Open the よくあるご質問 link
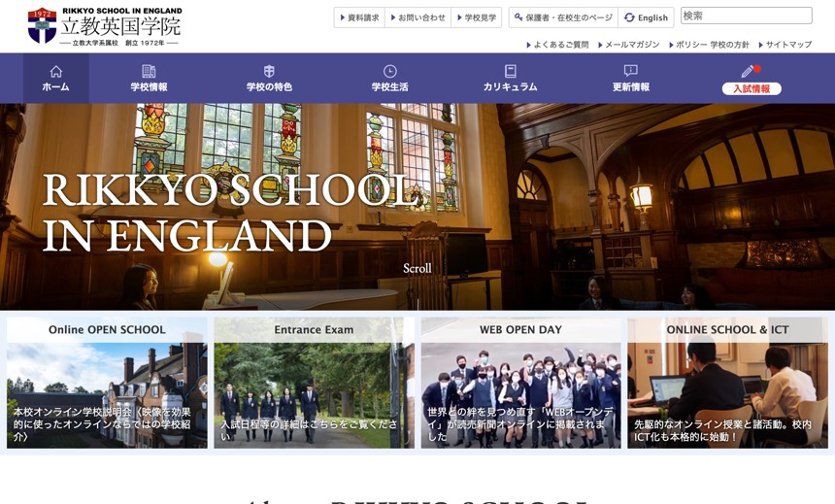 (x=557, y=45)
